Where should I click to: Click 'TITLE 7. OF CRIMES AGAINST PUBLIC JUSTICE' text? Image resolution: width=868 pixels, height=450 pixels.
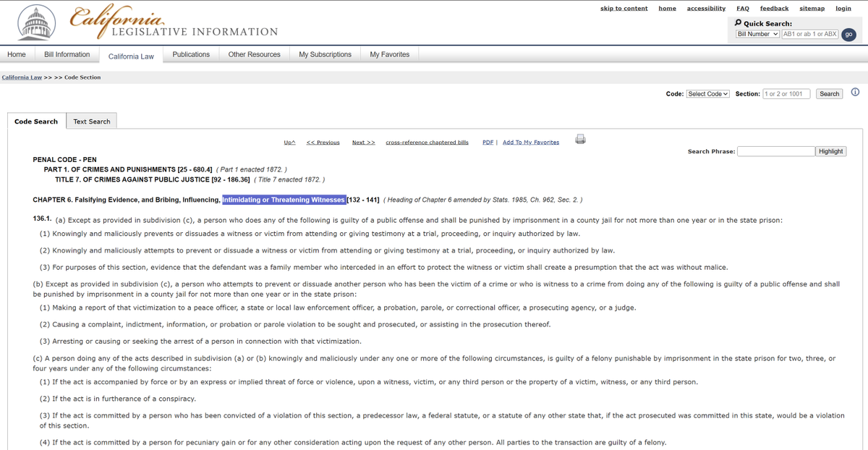132,179
